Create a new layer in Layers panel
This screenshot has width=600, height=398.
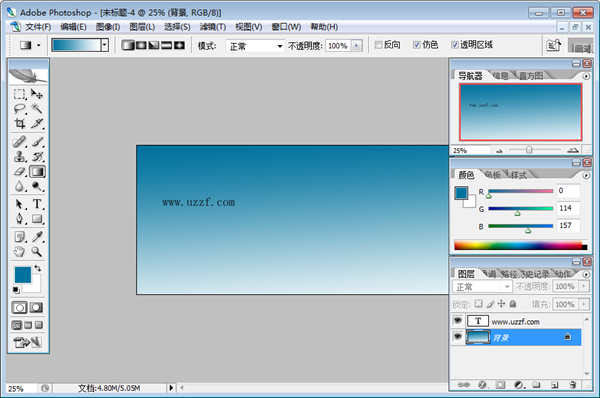click(x=554, y=385)
